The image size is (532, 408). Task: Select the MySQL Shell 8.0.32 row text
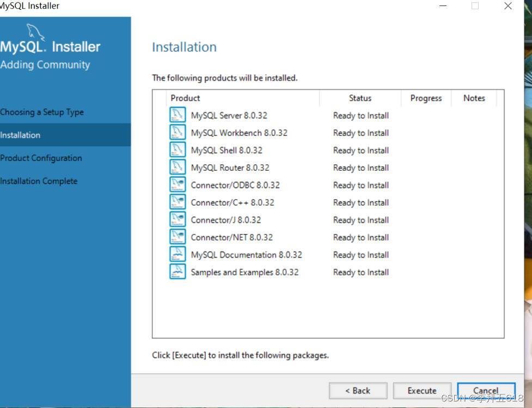click(x=227, y=150)
